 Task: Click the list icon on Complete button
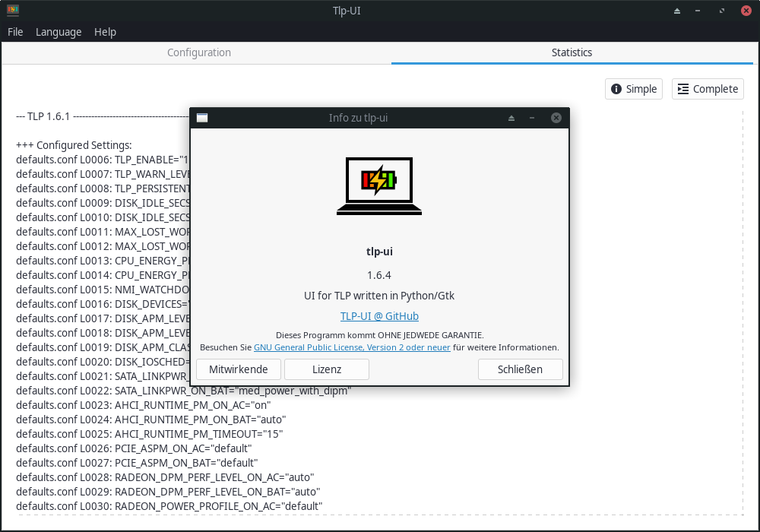[683, 89]
